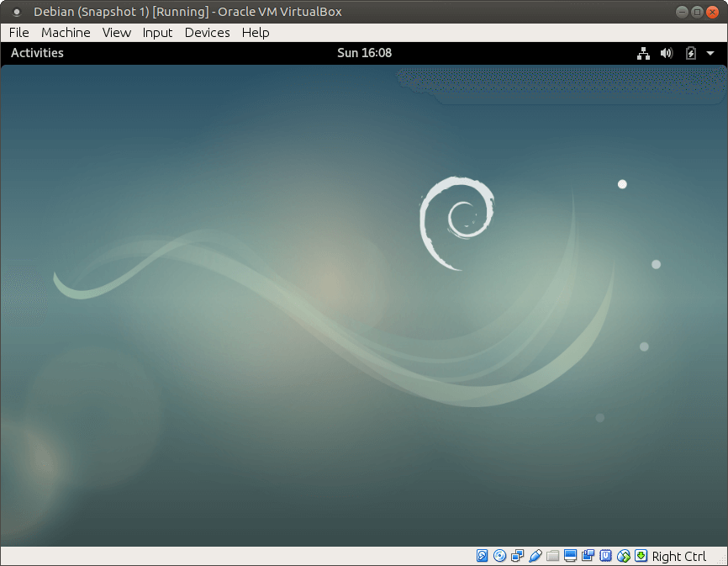Screen dimensions: 728x566
Task: Open the Sun 16:08 clock calendar
Action: click(364, 53)
